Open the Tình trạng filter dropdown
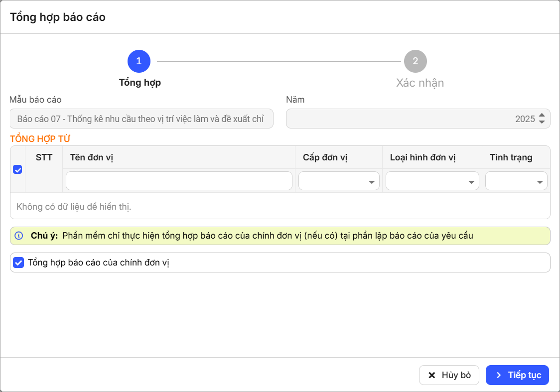 tap(516, 181)
